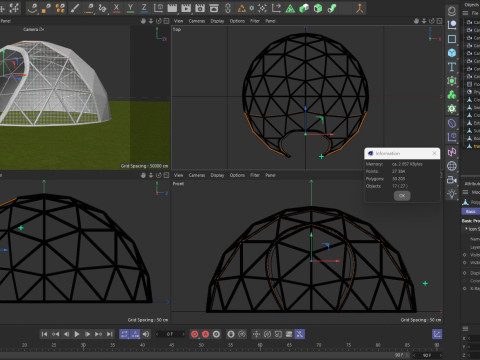480x360 pixels.
Task: Click the end frame field showing 90 F
Action: 427,355
